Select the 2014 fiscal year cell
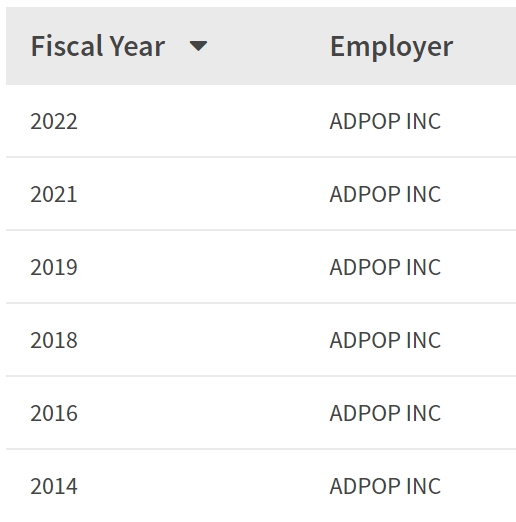Image resolution: width=516 pixels, height=522 pixels. 54,486
